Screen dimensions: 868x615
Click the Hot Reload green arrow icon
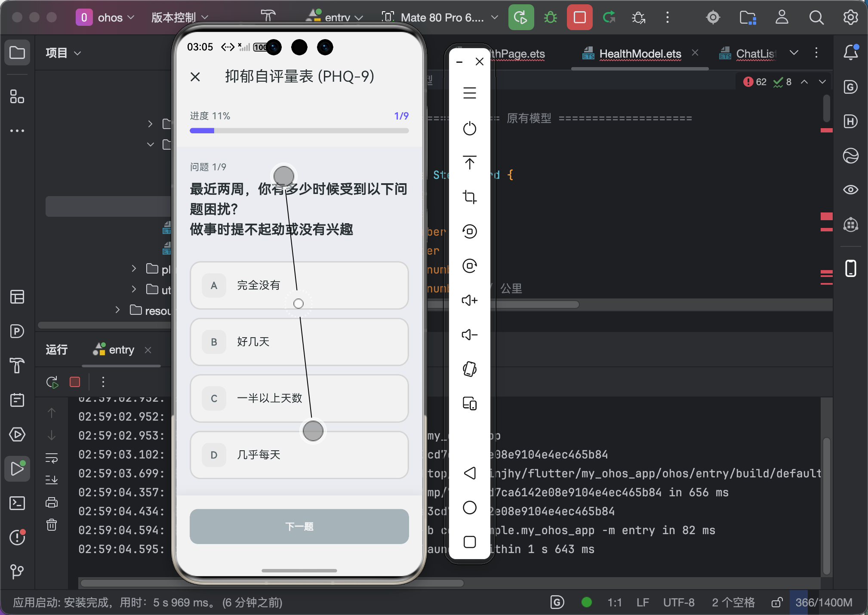coord(609,18)
